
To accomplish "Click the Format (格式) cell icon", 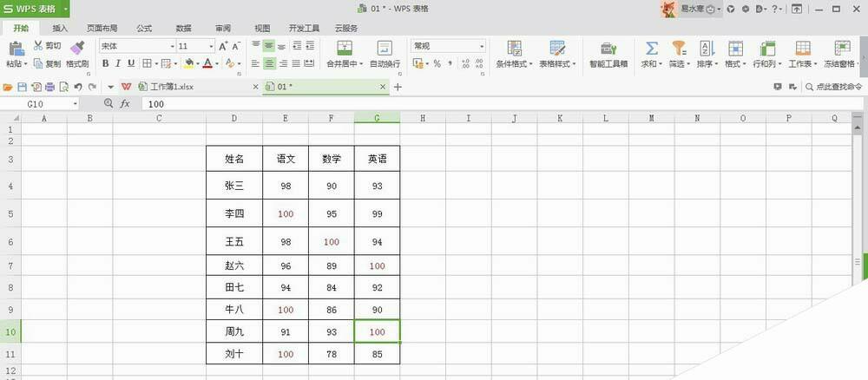I will pos(736,48).
